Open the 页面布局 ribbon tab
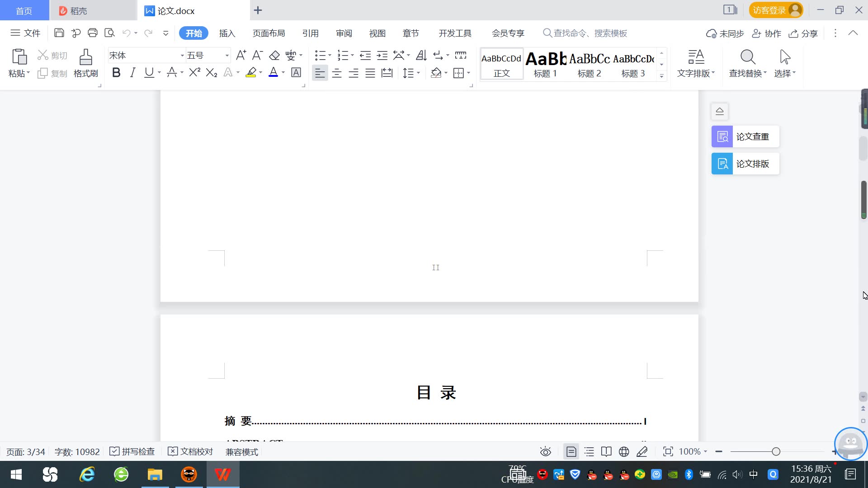The width and height of the screenshot is (868, 488). point(269,33)
